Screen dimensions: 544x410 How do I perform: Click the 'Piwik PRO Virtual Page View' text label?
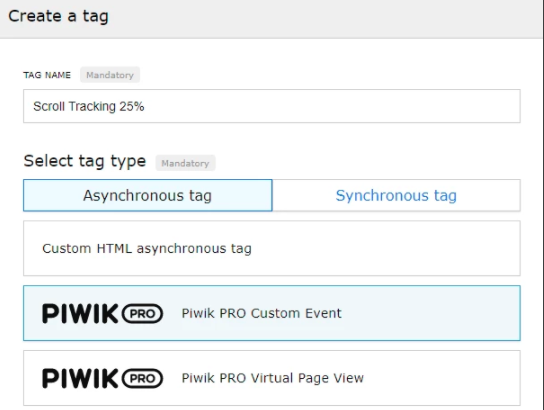coord(273,378)
